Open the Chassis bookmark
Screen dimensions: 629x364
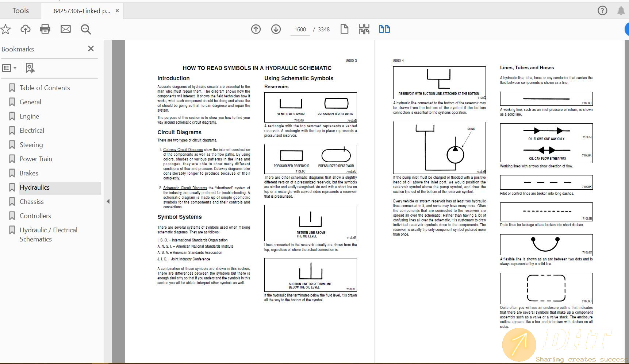pos(31,202)
